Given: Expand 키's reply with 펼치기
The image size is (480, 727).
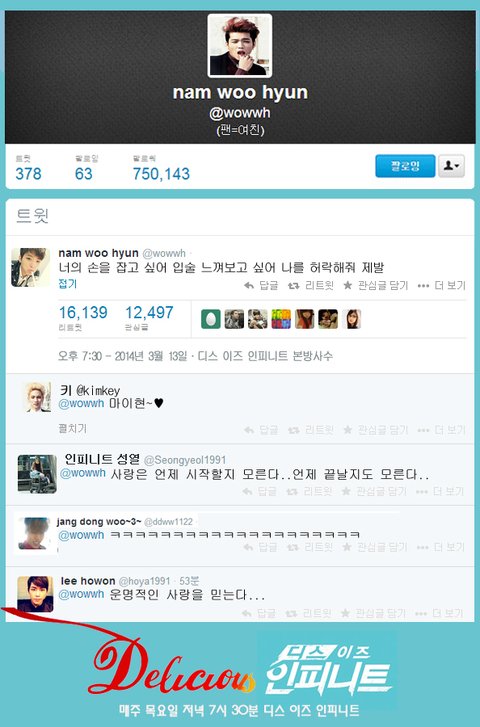Looking at the screenshot, I should 72,428.
